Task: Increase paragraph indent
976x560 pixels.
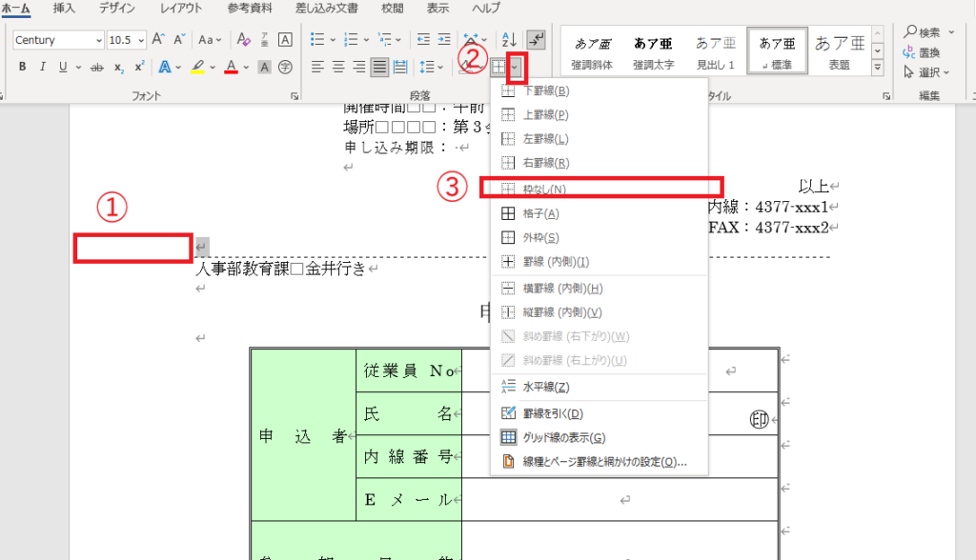Action: click(x=444, y=40)
